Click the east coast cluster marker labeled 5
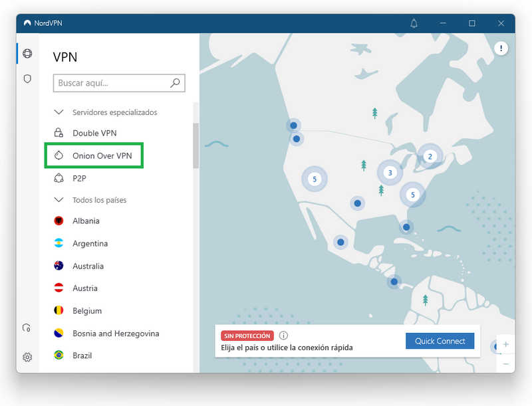The image size is (532, 406). (x=412, y=195)
